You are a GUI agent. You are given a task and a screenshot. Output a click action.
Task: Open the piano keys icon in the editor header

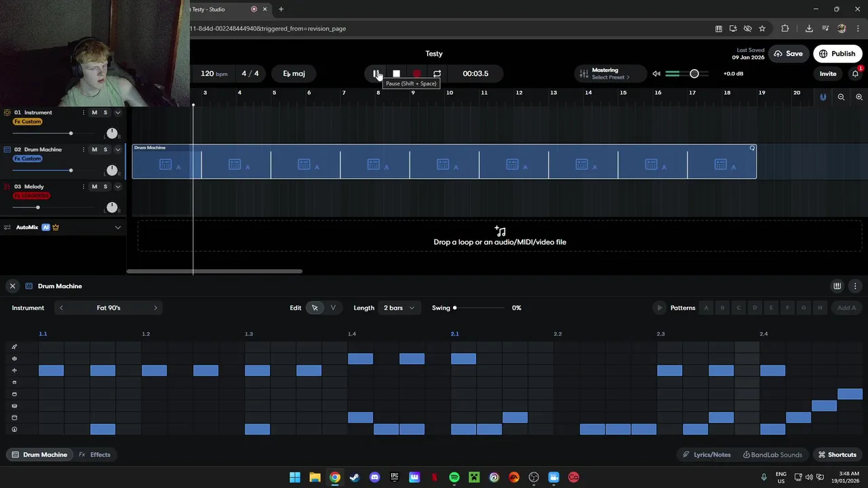[837, 286]
